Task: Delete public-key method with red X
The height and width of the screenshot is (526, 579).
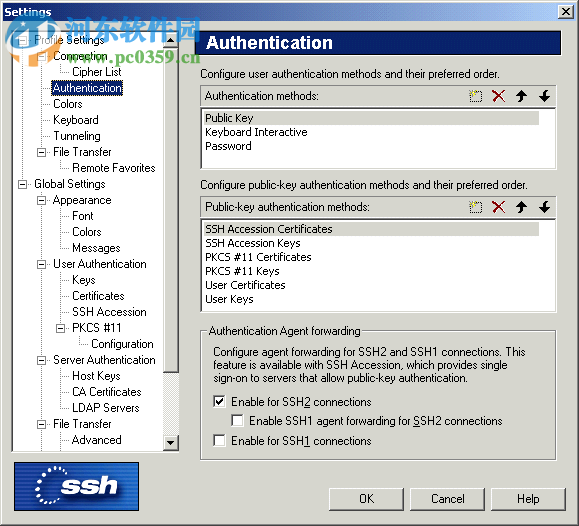Action: (x=499, y=207)
